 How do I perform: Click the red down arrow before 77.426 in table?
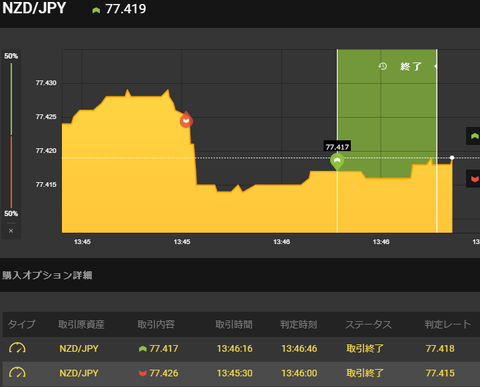(143, 373)
